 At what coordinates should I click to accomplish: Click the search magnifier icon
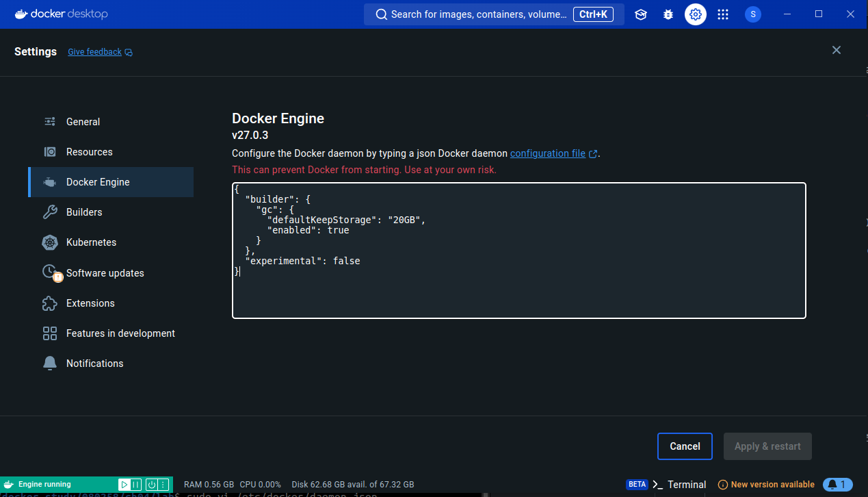click(381, 14)
